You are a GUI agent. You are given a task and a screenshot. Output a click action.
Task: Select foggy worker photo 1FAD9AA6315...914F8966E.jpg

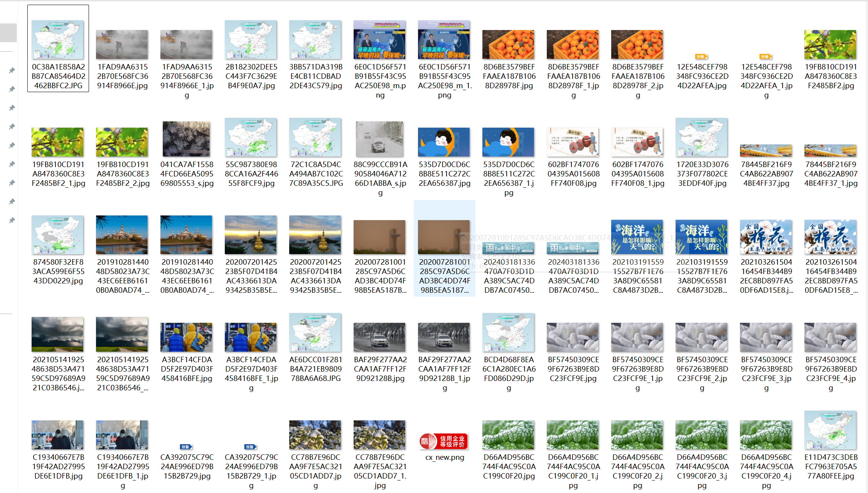[122, 44]
